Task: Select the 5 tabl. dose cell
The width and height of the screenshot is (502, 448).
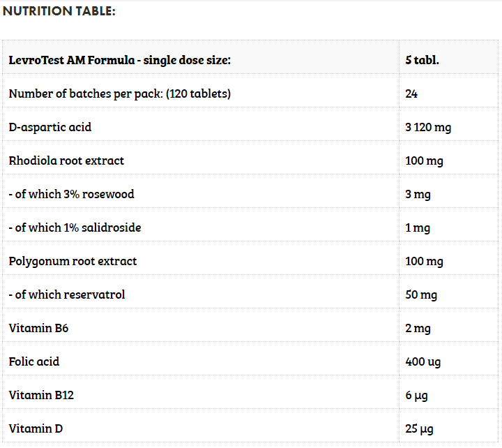Action: 422,60
